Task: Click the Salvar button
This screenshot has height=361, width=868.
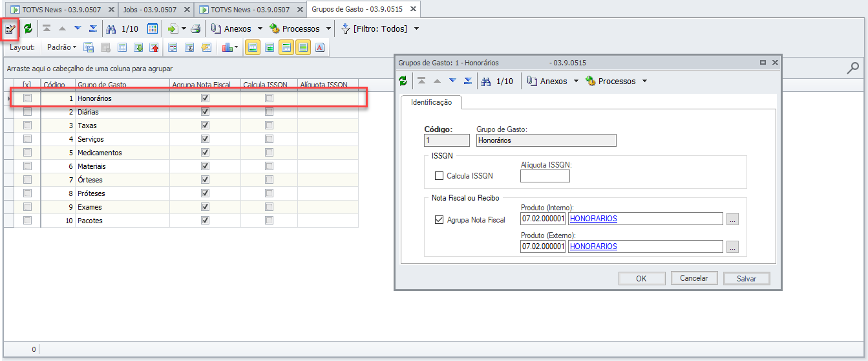Action: click(x=746, y=278)
